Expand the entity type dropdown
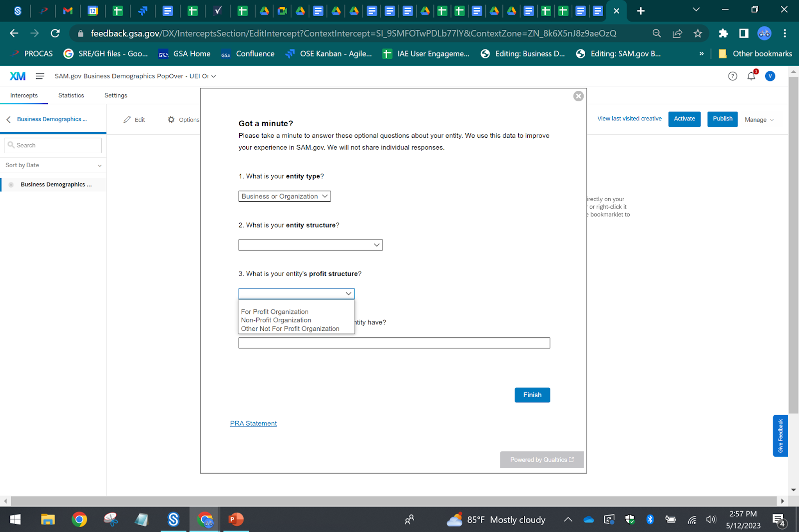799x532 pixels. tap(285, 196)
